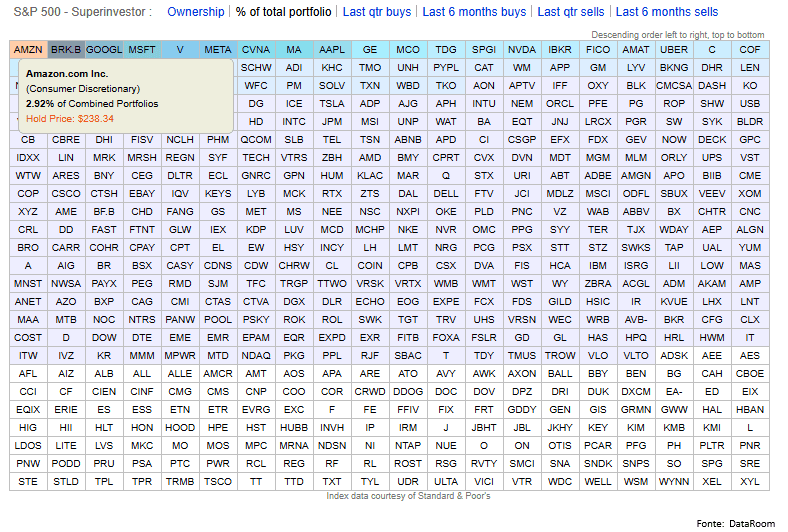Viewport: 788px width, 532px height.
Task: Click the GDDY ticker cell
Action: [x=522, y=409]
